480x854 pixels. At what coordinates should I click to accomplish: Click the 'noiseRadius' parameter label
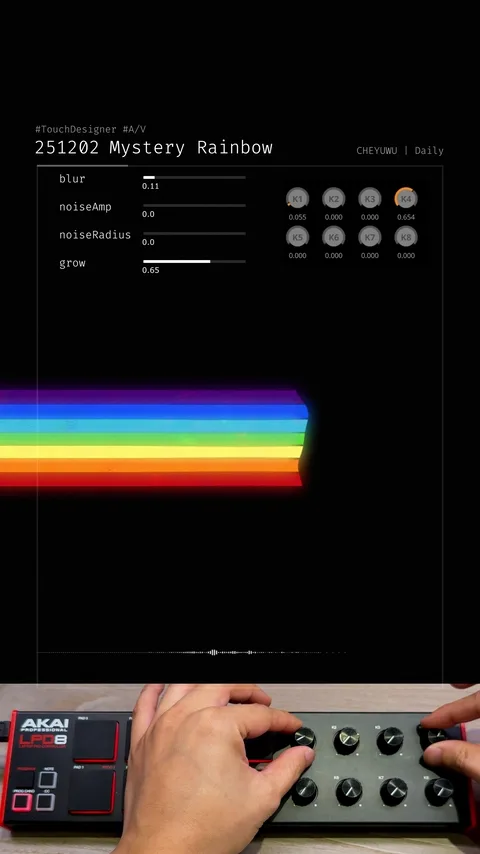coord(95,235)
